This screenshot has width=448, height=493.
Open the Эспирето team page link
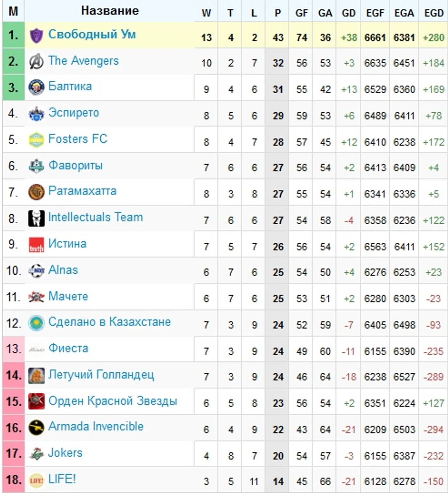click(x=74, y=113)
